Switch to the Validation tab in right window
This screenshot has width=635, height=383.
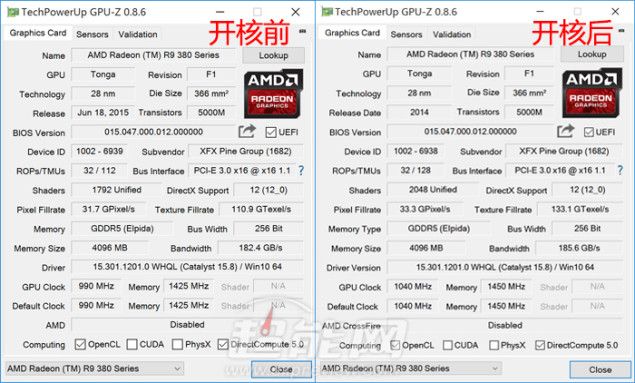coord(452,34)
